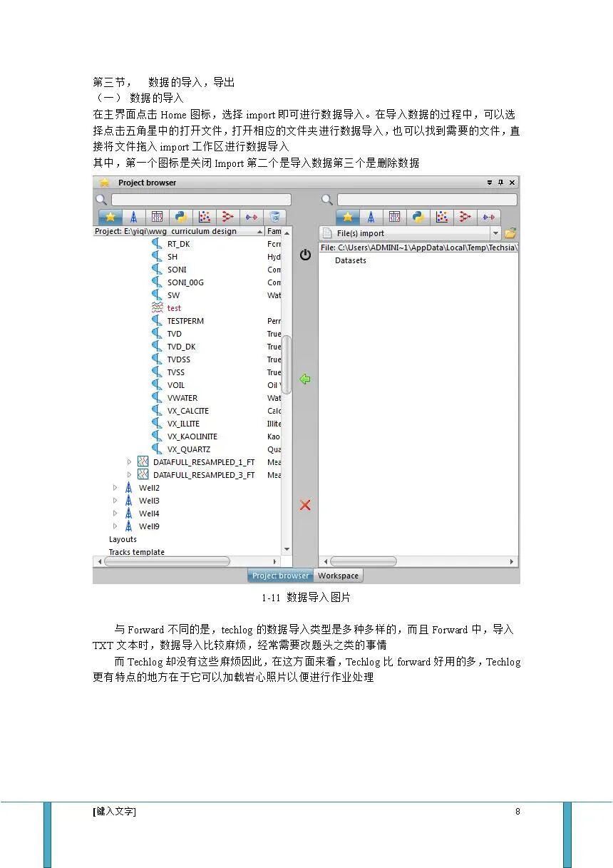Open the red-blue arrow tab in left panel
Screen dimensions: 613x868
(x=252, y=217)
